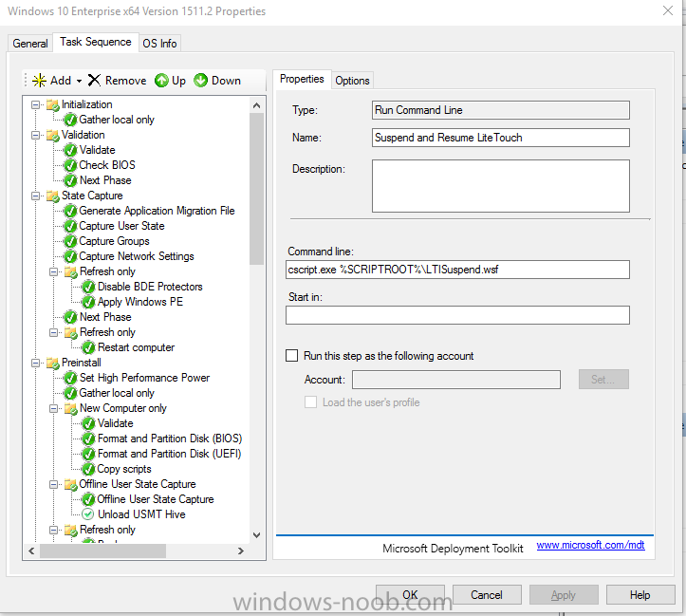Switch to the Options tab
Viewport: 686px width, 616px height.
click(352, 81)
